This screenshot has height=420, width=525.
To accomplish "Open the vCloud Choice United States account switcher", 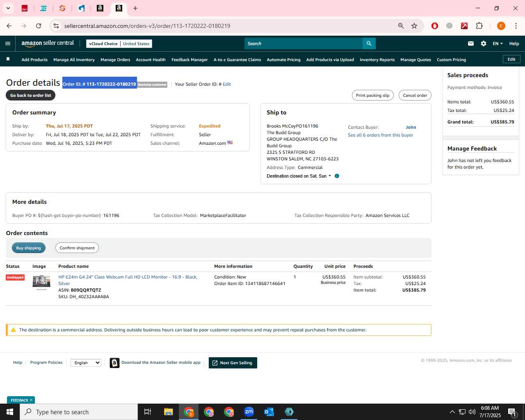I will point(119,43).
